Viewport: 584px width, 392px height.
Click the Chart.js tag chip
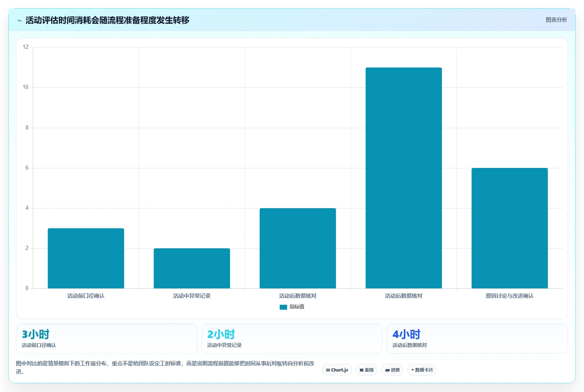[337, 370]
